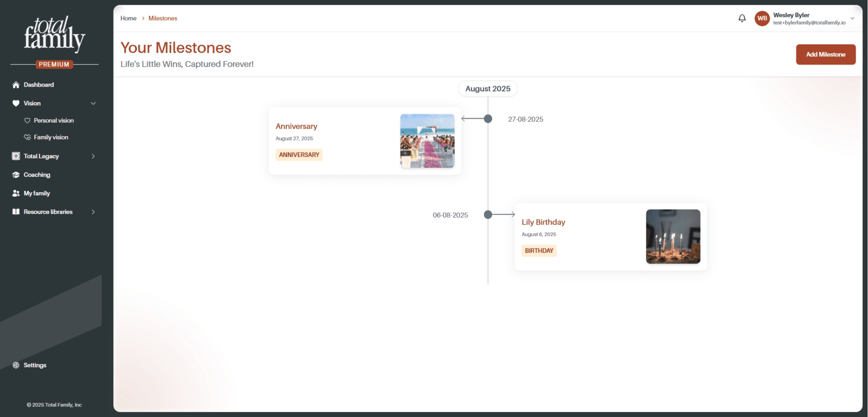The height and width of the screenshot is (417, 868).
Task: Click the ANNIVERSARY category tag
Action: tap(299, 155)
